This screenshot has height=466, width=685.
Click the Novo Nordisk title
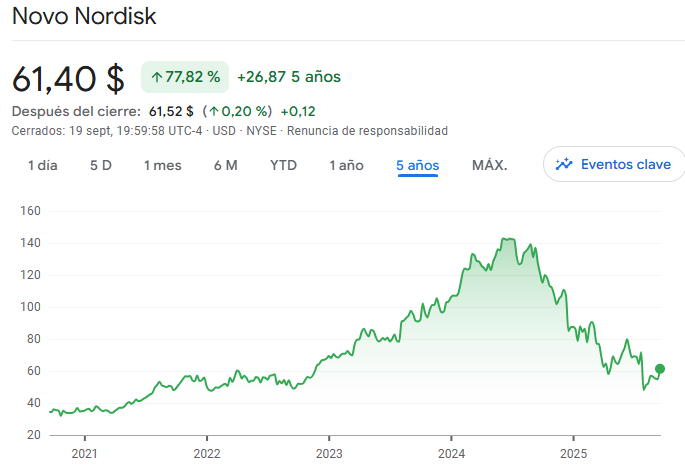click(84, 17)
